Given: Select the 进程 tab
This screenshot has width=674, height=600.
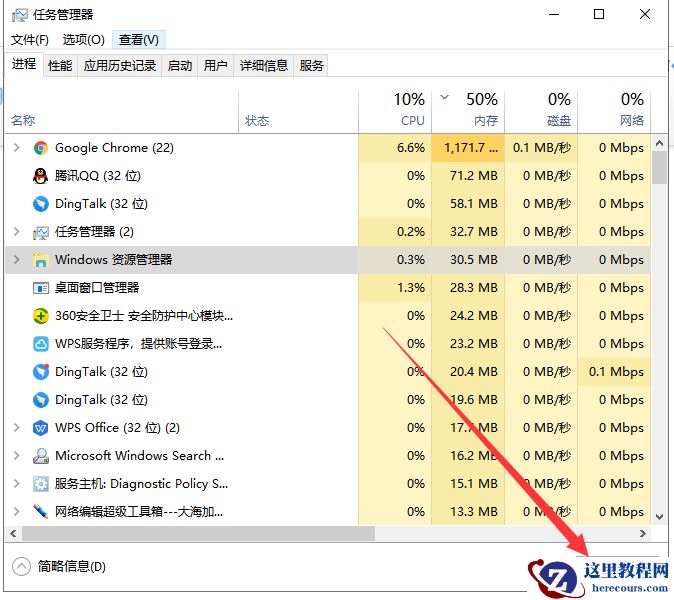Looking at the screenshot, I should 24,64.
